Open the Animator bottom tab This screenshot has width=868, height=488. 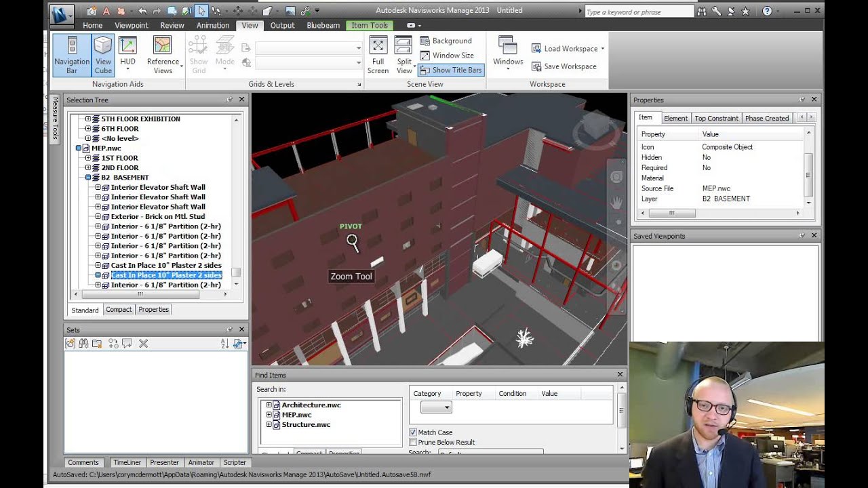[x=201, y=462]
